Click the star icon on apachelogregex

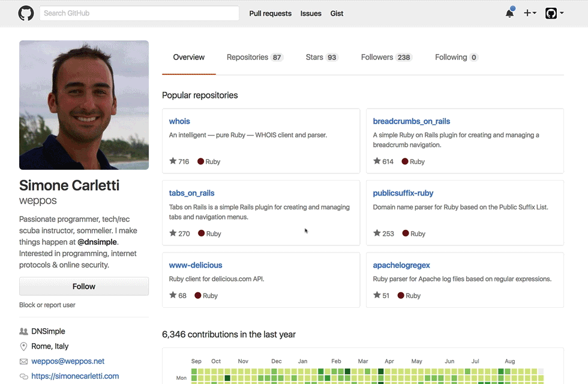377,295
